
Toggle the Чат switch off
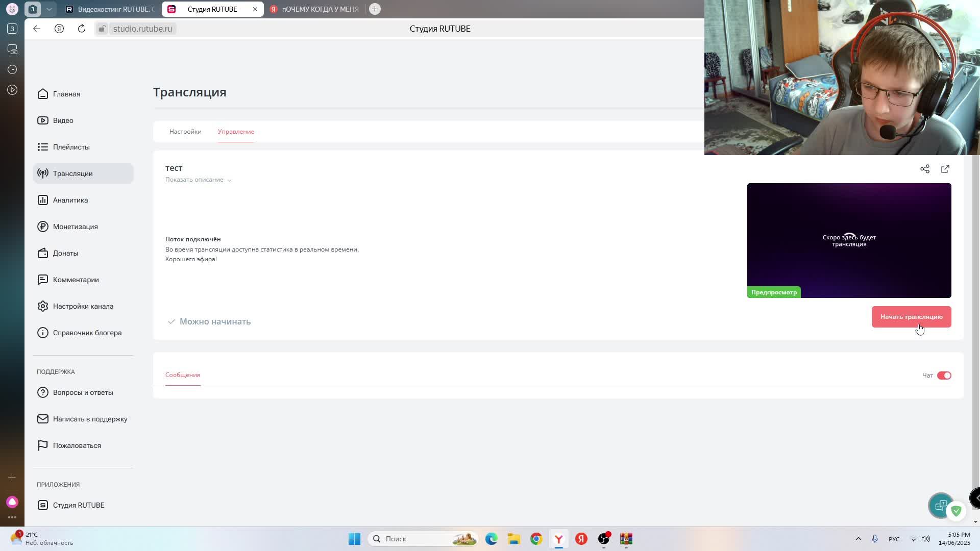click(x=944, y=375)
